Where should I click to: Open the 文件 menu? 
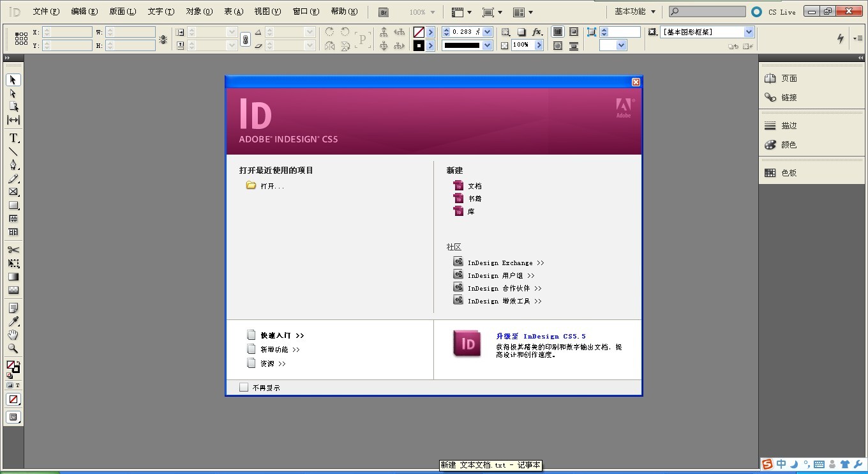pyautogui.click(x=46, y=11)
